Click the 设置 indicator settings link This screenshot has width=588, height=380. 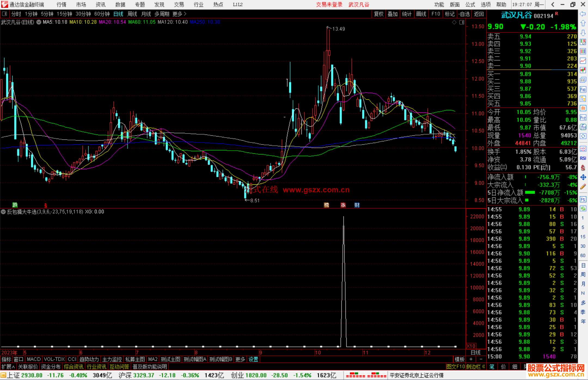[x=253, y=359]
